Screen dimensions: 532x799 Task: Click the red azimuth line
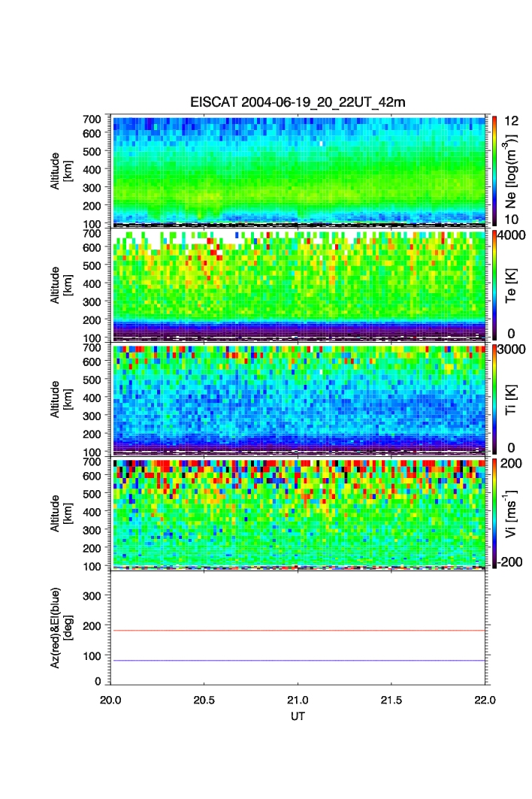pyautogui.click(x=301, y=631)
